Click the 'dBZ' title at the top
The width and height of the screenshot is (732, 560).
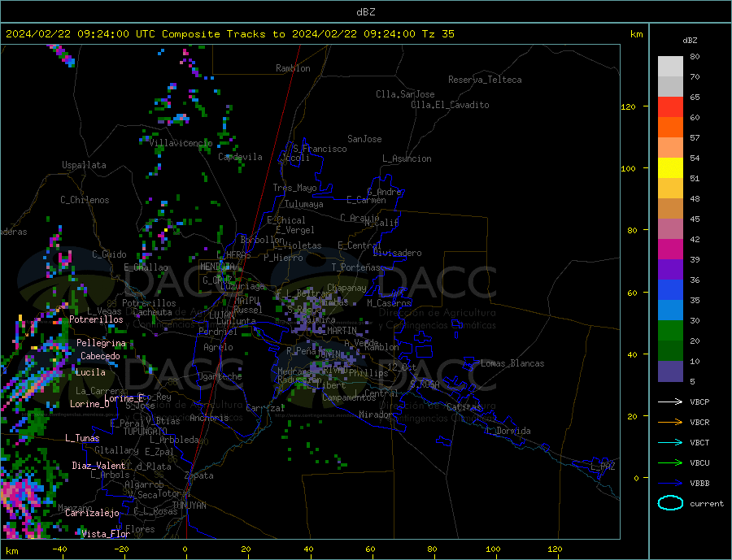[365, 12]
